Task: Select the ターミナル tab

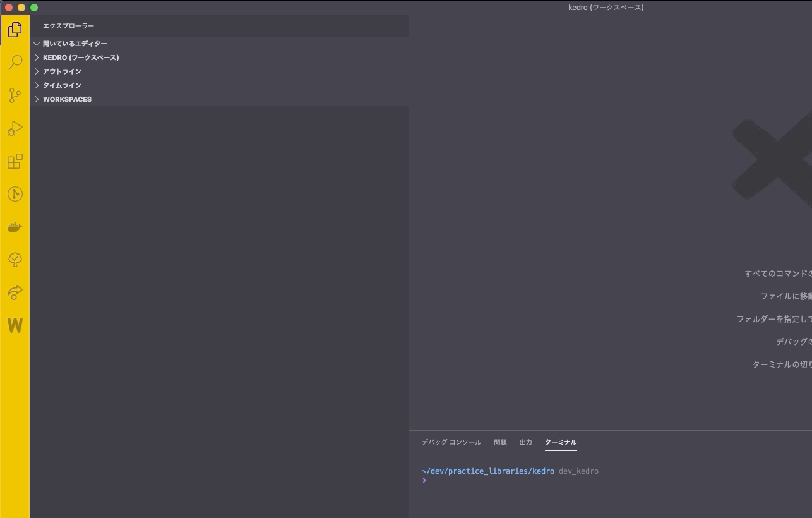Action: pyautogui.click(x=561, y=442)
